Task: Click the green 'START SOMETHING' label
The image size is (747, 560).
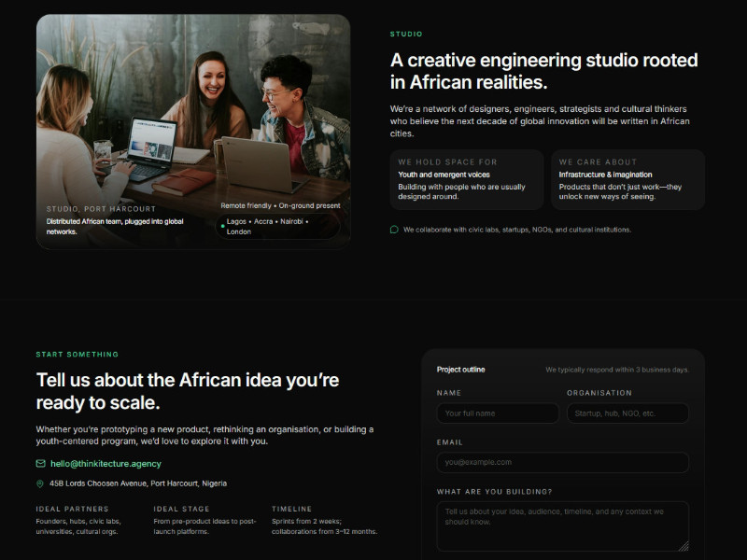Action: click(78, 355)
